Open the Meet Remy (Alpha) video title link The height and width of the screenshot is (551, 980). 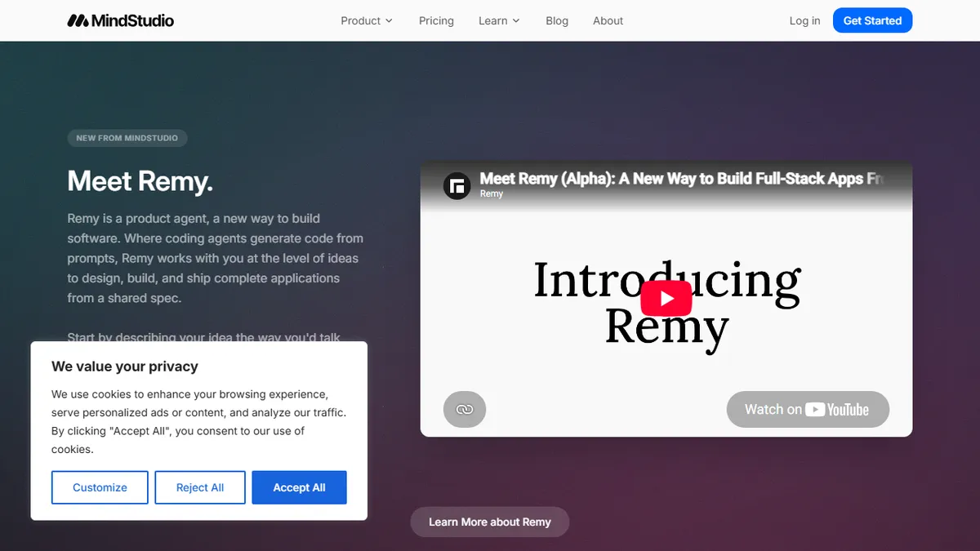pos(682,179)
